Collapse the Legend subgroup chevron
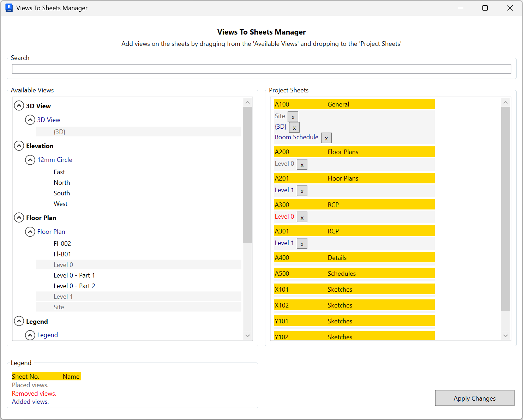The width and height of the screenshot is (523, 420). click(x=30, y=335)
